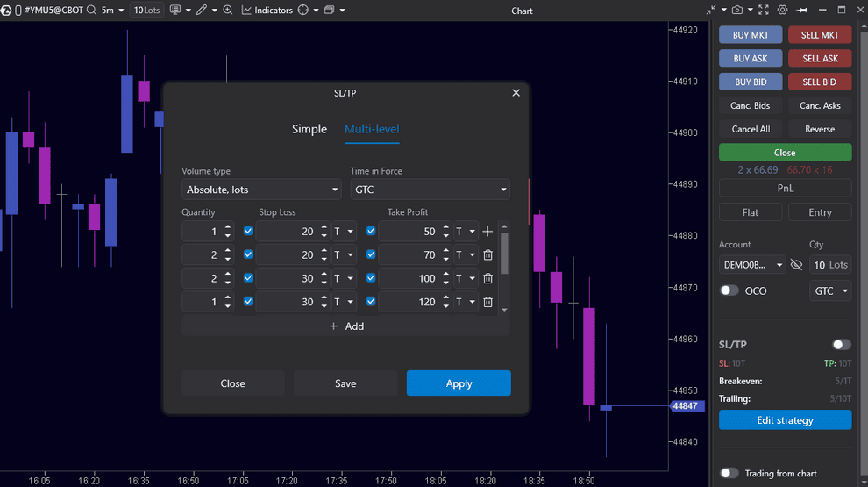Click the chart layers window icon
The width and height of the screenshot is (868, 487).
point(330,10)
